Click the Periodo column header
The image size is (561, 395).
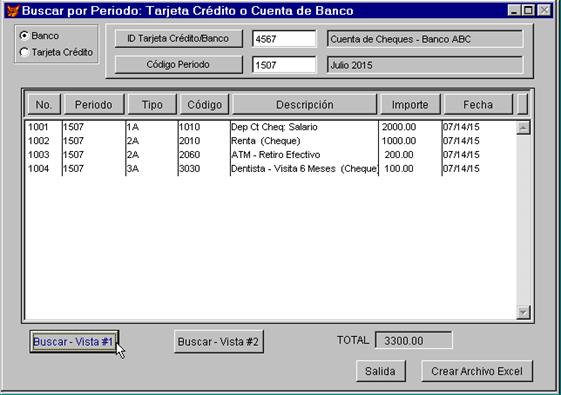coord(94,104)
